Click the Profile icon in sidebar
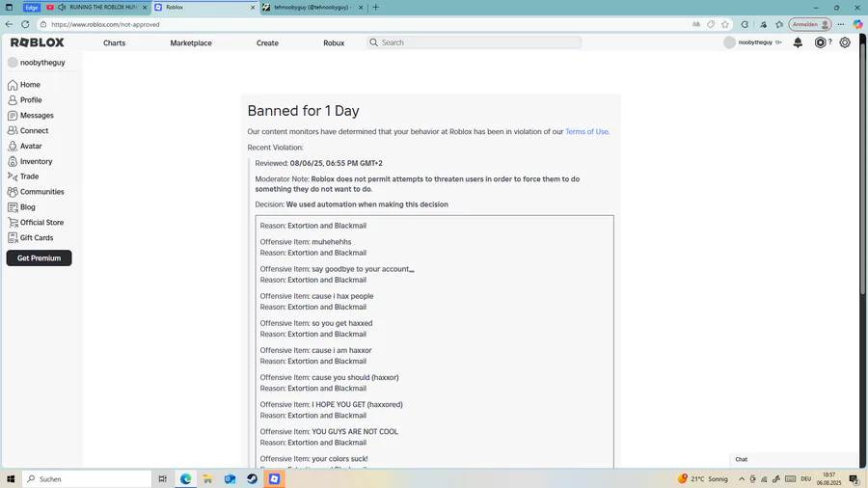This screenshot has width=868, height=488. tap(13, 100)
